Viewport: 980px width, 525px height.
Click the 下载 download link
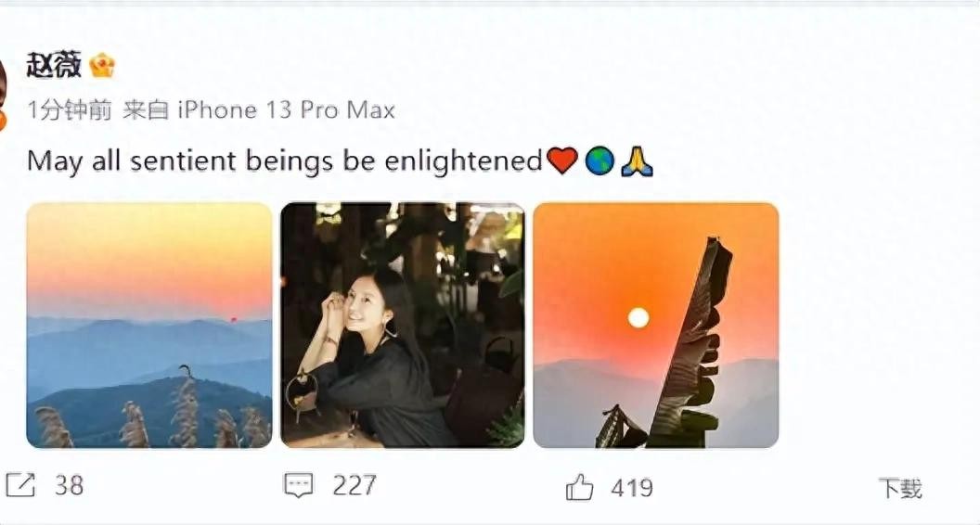(900, 489)
